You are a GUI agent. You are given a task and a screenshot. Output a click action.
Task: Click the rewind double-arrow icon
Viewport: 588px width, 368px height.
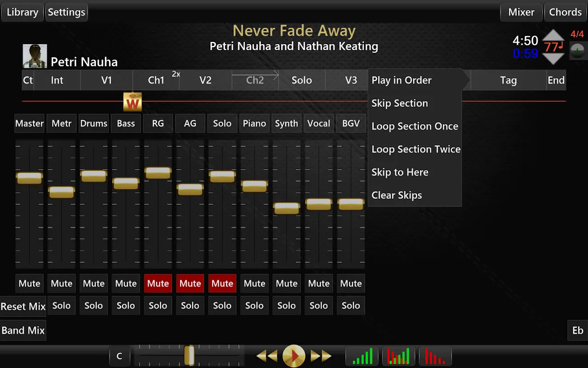coord(267,356)
